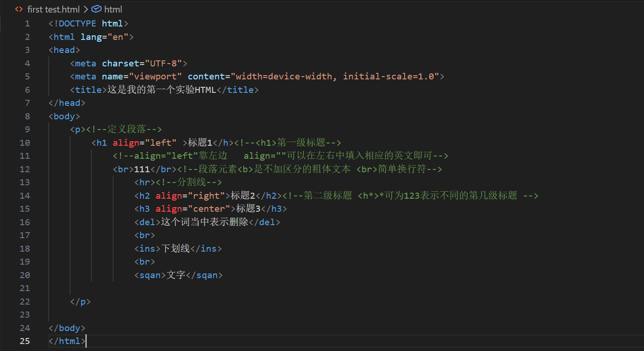
Task: Click the title text 这是我的第一个实验HTML
Action: [161, 90]
